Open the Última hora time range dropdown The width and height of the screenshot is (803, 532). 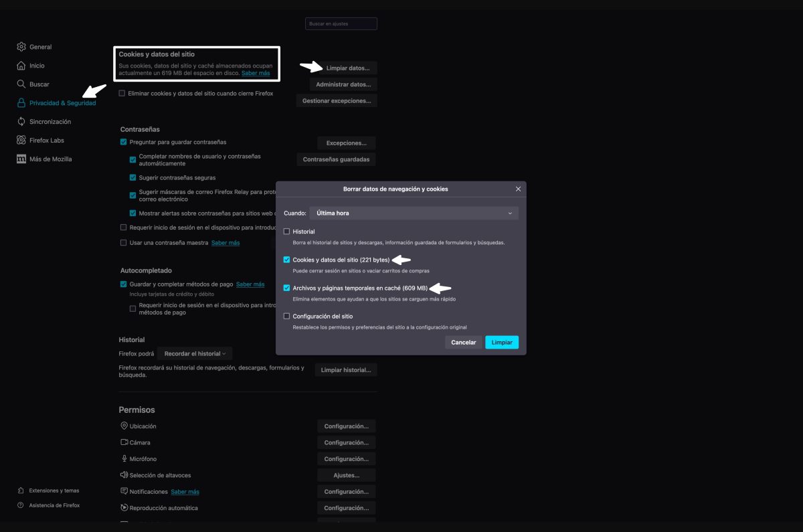(x=413, y=212)
